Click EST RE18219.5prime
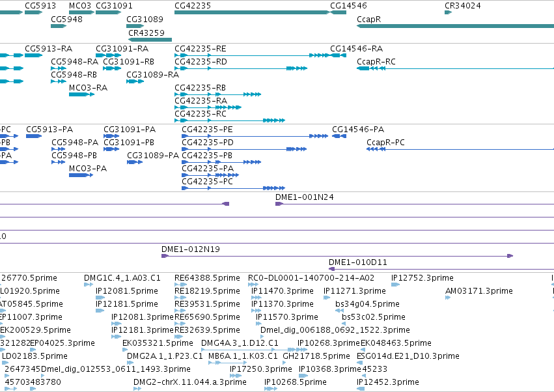The height and width of the screenshot is (392, 554). [180, 298]
